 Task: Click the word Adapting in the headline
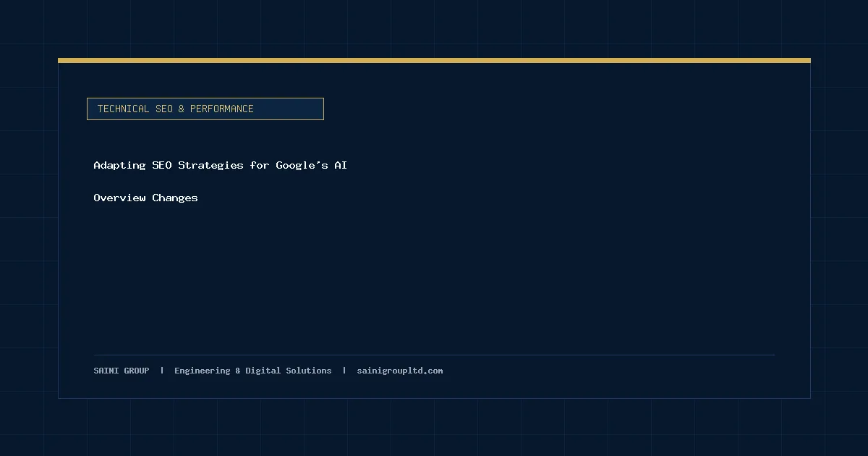click(119, 165)
